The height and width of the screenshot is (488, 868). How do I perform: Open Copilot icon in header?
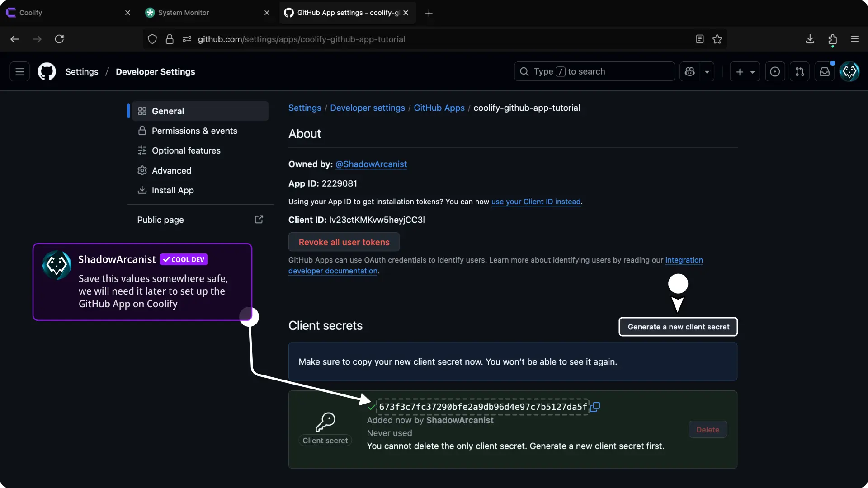[x=689, y=71]
